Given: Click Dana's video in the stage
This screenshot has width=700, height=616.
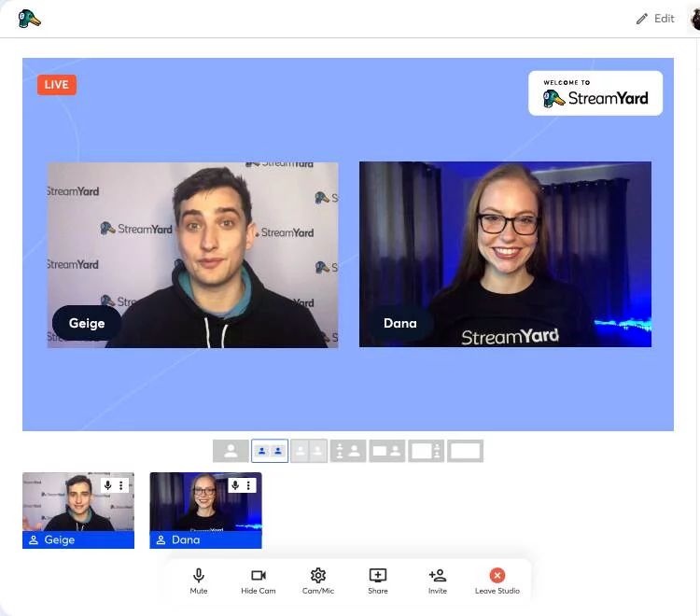Looking at the screenshot, I should click(505, 255).
